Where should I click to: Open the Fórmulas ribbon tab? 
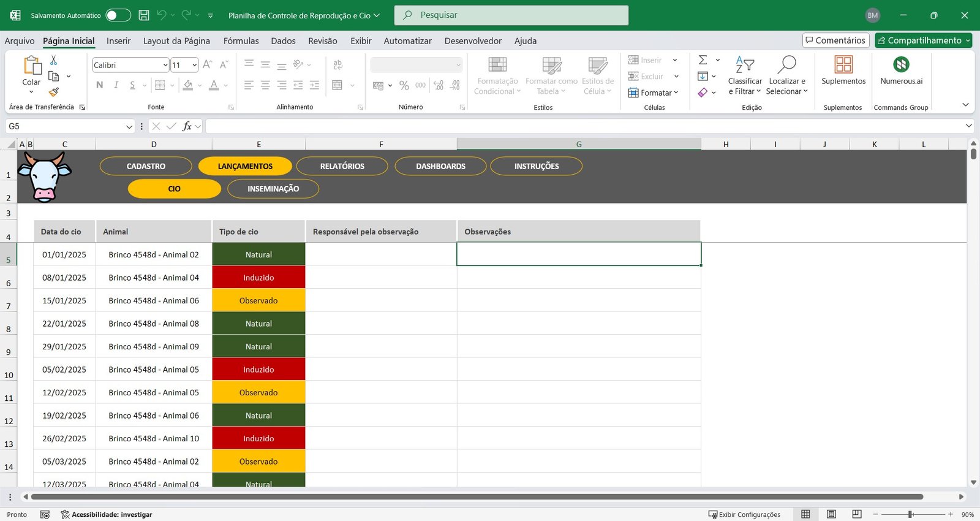[241, 41]
